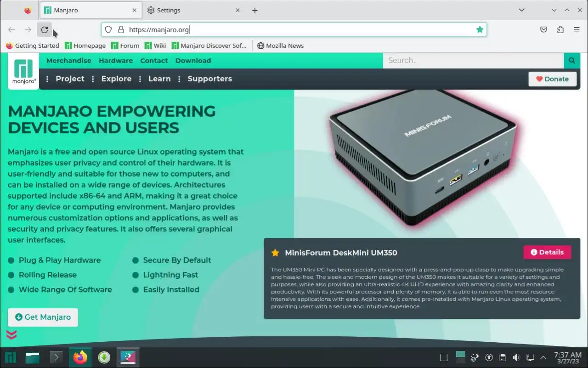Open green software installer taskbar icon
The width and height of the screenshot is (588, 368).
click(104, 357)
